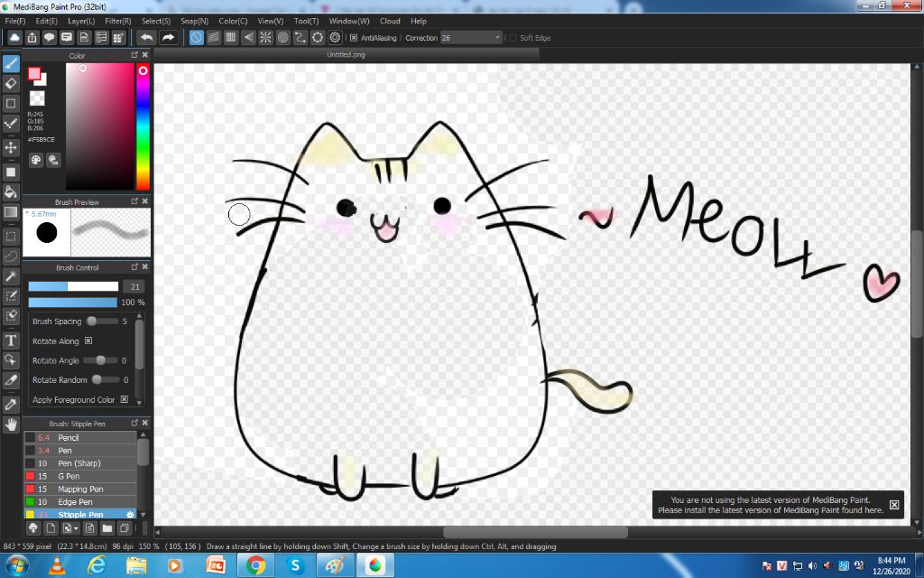The width and height of the screenshot is (924, 578).
Task: Dismiss the MediBang update notification
Action: pos(894,505)
